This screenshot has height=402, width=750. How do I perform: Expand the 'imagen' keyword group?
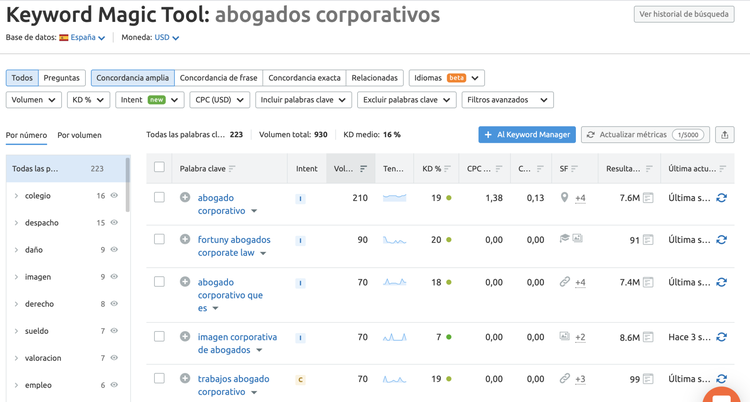pyautogui.click(x=16, y=277)
